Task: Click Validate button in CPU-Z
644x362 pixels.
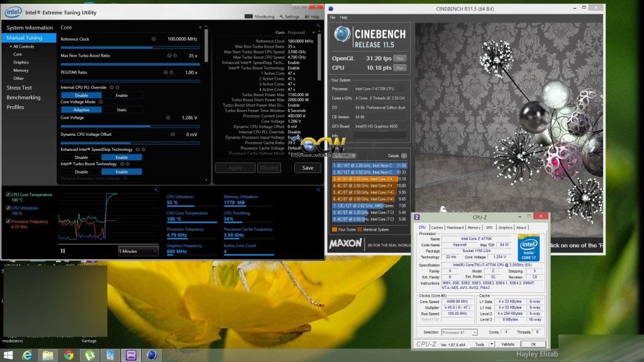Action: pos(508,344)
